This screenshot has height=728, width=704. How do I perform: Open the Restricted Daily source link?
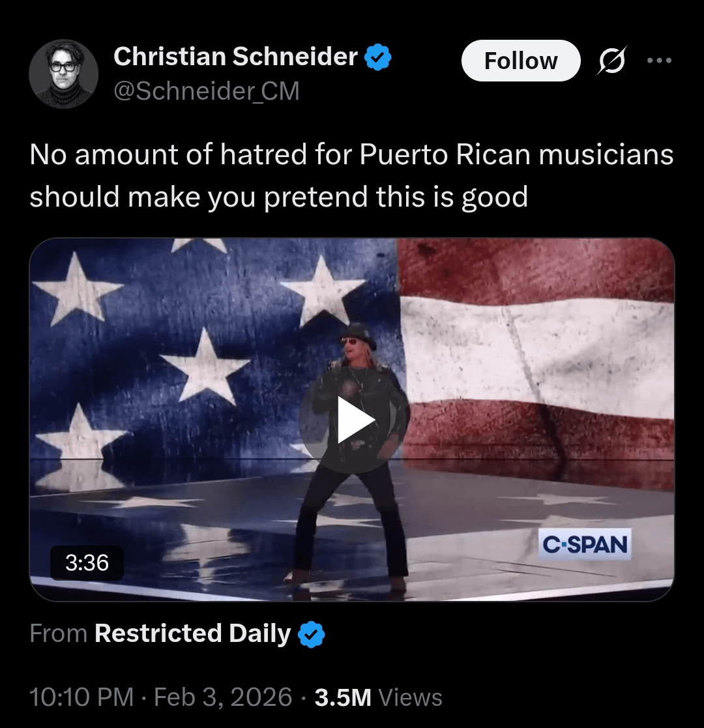(x=192, y=633)
